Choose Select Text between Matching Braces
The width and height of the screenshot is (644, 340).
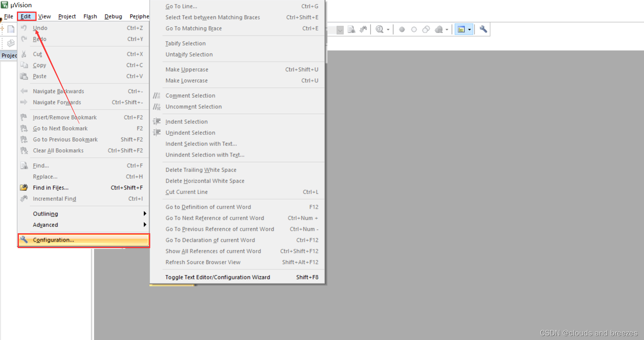pos(237,17)
